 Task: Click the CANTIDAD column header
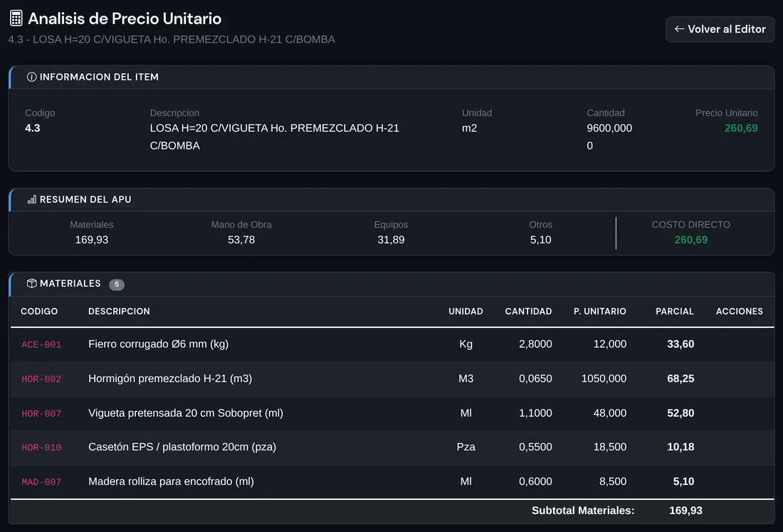528,312
